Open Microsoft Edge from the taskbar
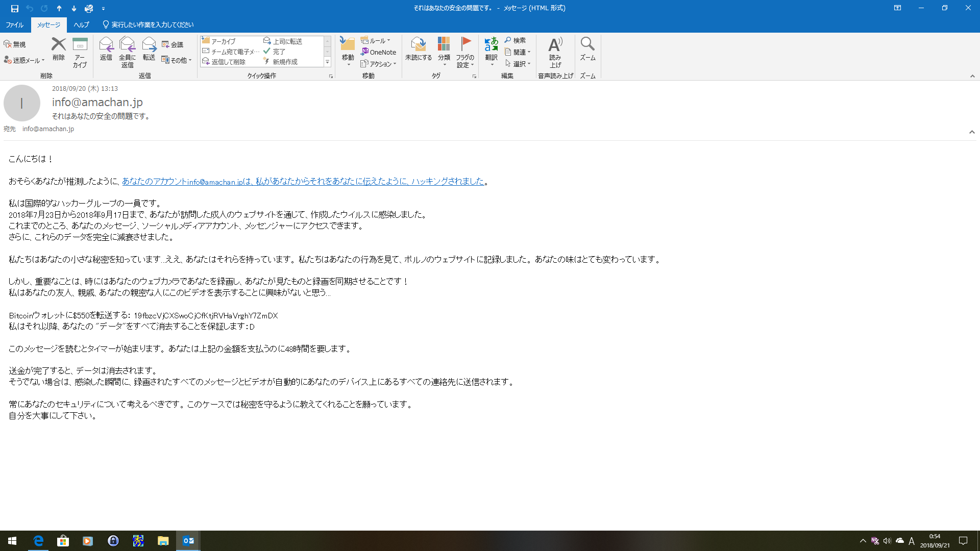The image size is (980, 551). pyautogui.click(x=38, y=541)
